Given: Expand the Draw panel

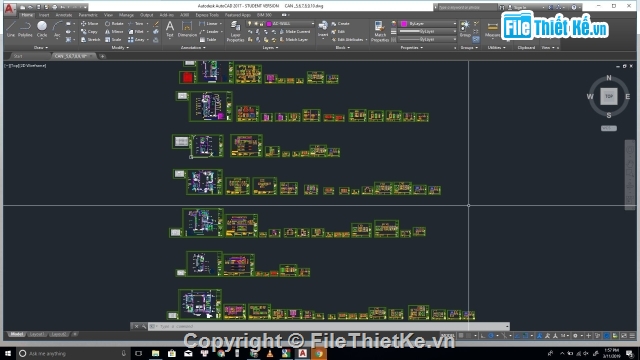Looking at the screenshot, I should (40, 48).
